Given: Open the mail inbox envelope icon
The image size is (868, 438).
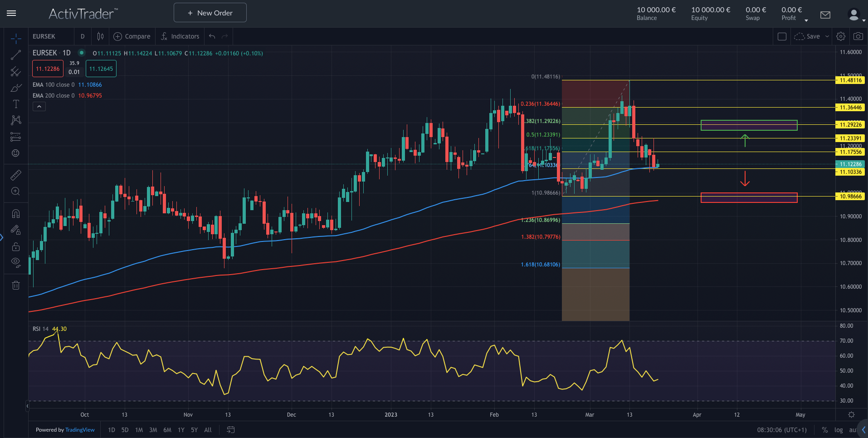Looking at the screenshot, I should point(825,15).
